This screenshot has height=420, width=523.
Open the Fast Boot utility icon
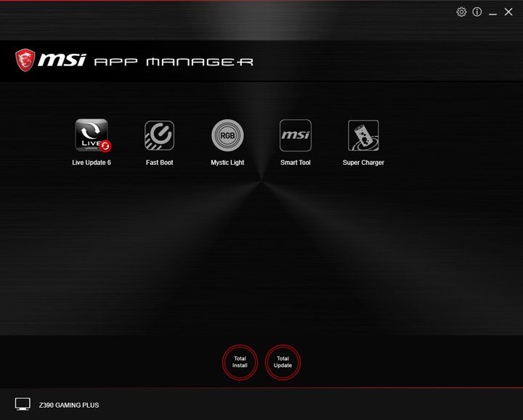coord(159,135)
